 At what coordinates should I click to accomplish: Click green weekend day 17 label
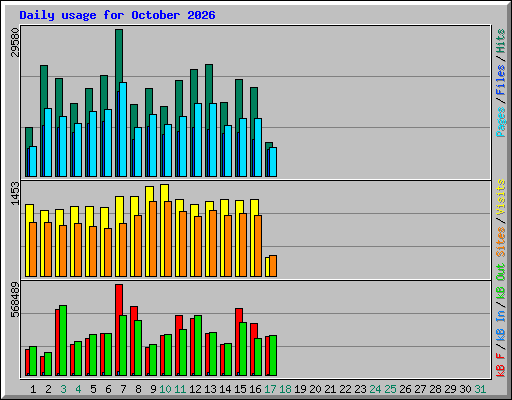[x=270, y=389]
